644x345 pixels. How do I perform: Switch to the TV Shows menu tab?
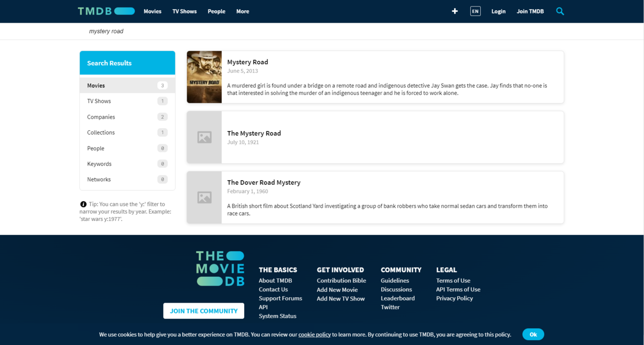tap(185, 11)
